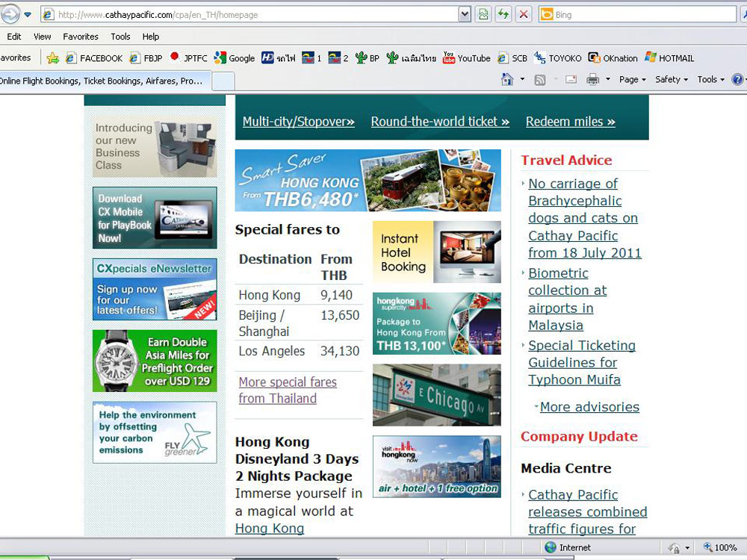Open the Page command bar dropdown
The height and width of the screenshot is (560, 747).
point(633,80)
